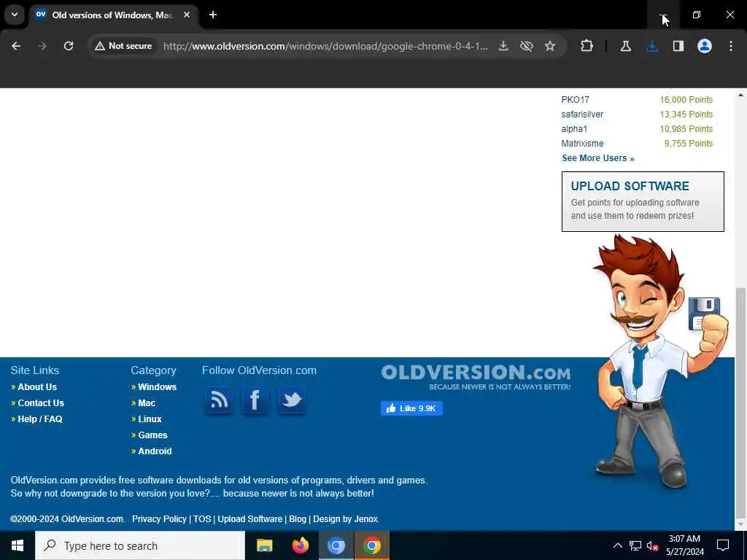747x560 pixels.
Task: Open About Us link
Action: [x=37, y=387]
